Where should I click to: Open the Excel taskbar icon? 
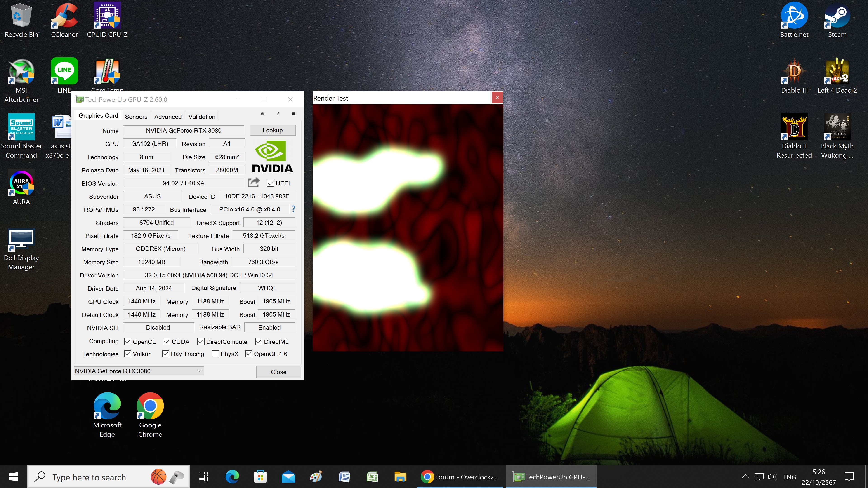tap(372, 477)
